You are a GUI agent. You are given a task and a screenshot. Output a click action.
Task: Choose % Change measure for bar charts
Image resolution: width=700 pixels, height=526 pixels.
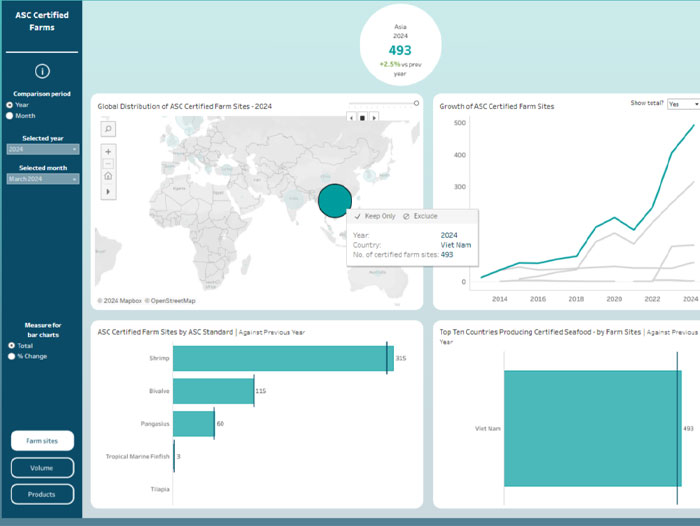pyautogui.click(x=10, y=357)
